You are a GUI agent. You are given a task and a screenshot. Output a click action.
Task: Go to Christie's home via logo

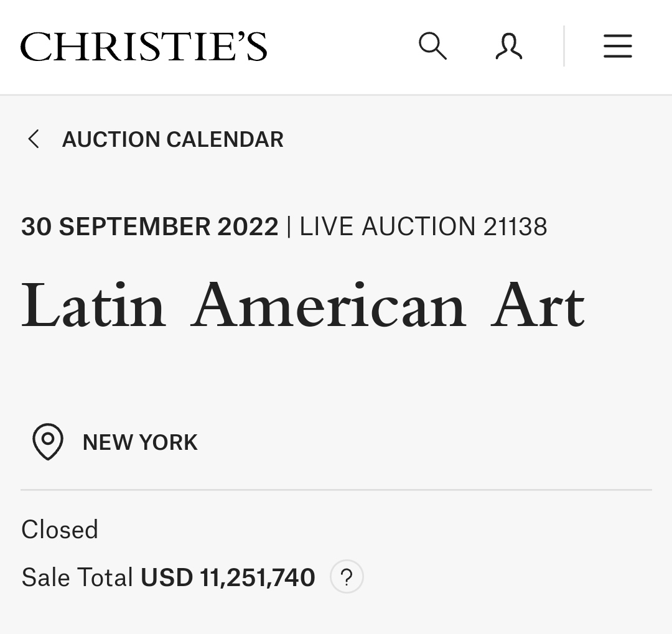(144, 47)
